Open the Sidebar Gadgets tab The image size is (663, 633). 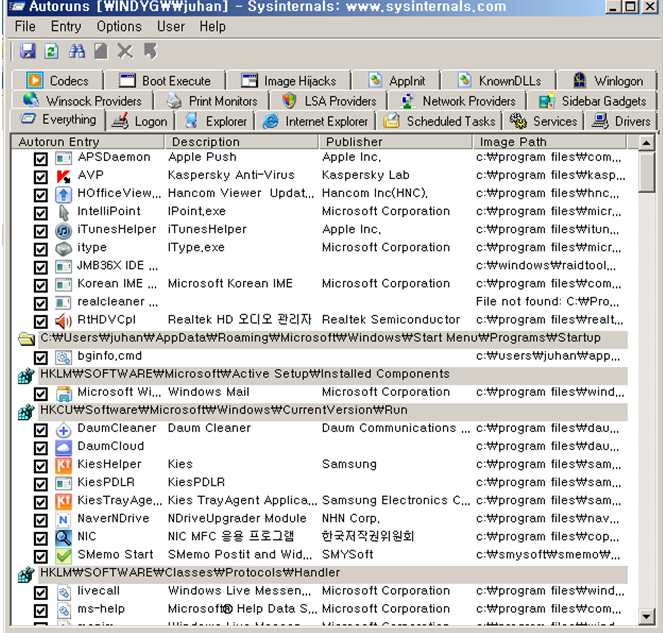592,101
